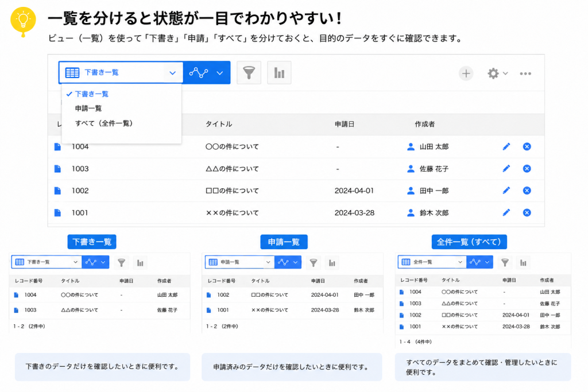Click filter funnel in 全件一覧 thumbnail panel
The width and height of the screenshot is (588, 392).
505,263
